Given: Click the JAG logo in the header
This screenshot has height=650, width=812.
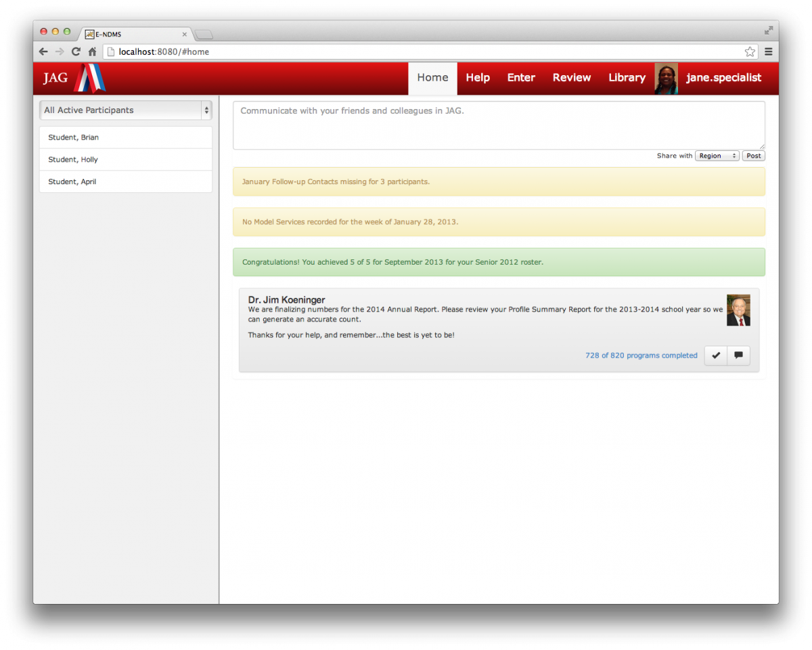Looking at the screenshot, I should pyautogui.click(x=74, y=78).
